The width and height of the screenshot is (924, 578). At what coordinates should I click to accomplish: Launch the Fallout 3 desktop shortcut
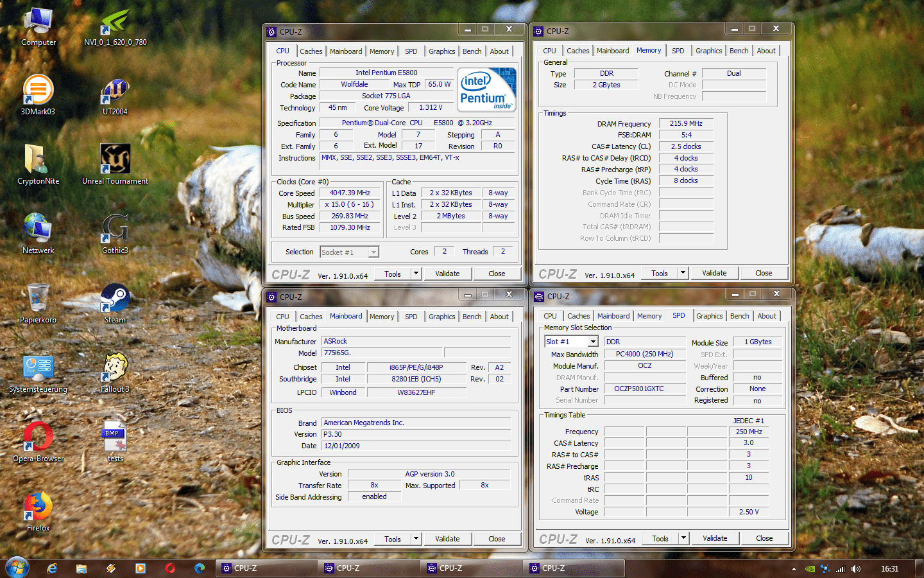click(x=115, y=372)
